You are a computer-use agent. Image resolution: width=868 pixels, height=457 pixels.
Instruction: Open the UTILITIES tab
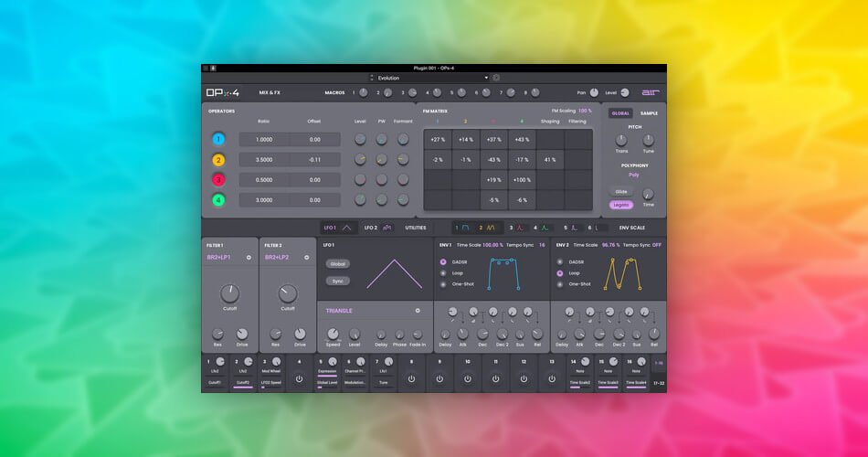[416, 228]
